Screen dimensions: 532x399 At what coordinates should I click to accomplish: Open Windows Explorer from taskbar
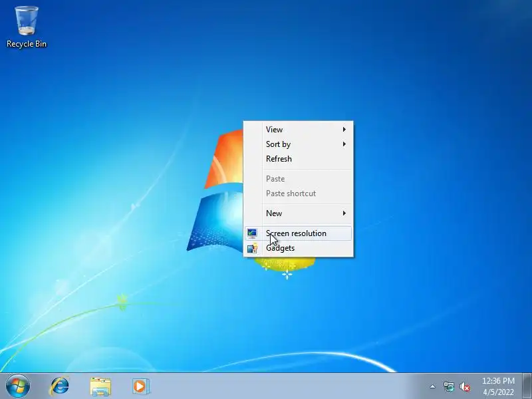click(x=100, y=386)
